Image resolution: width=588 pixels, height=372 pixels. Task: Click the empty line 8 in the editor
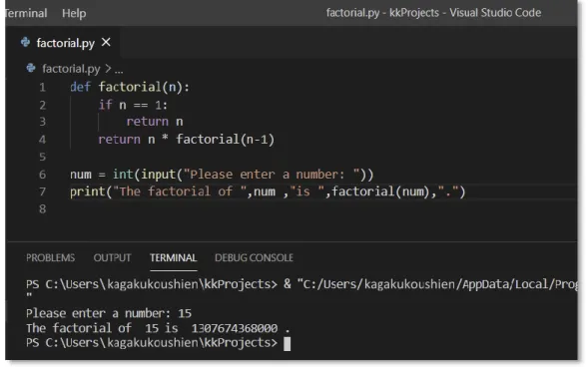[x=322, y=209]
